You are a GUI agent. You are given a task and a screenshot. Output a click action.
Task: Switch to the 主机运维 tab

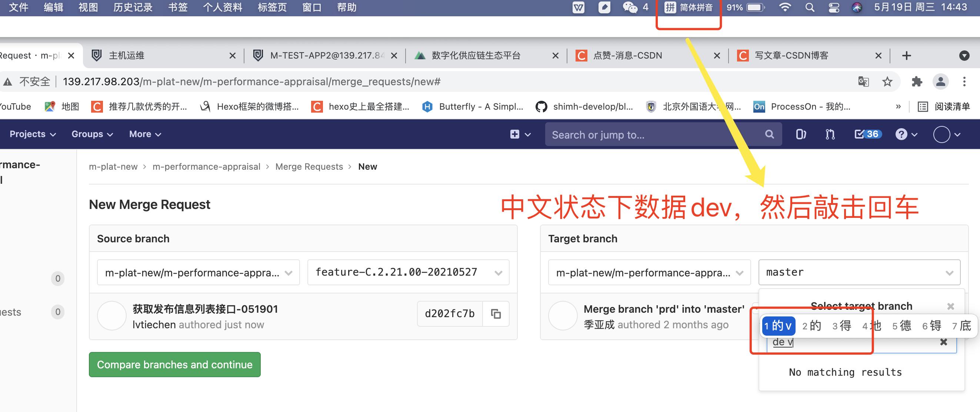[x=164, y=56]
